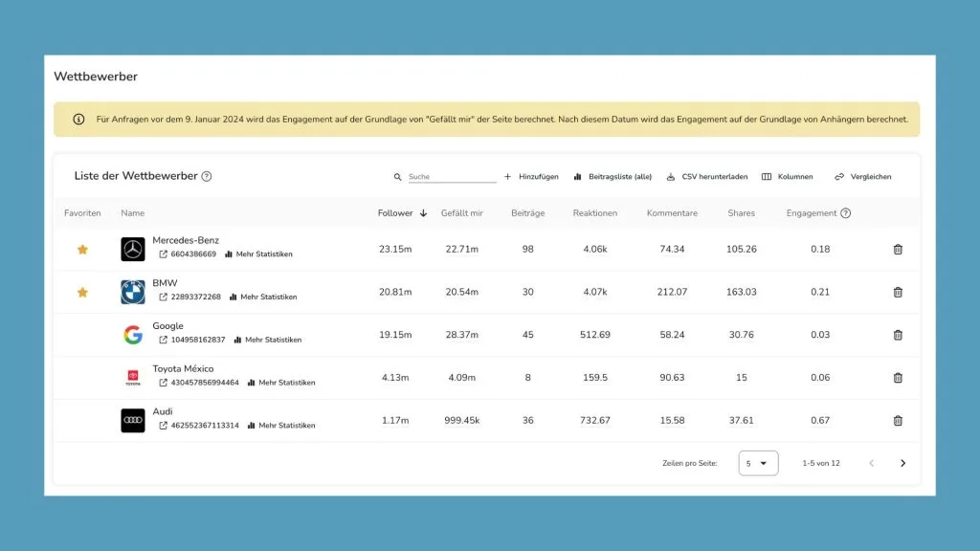Remove Google using the trash icon

(x=898, y=335)
